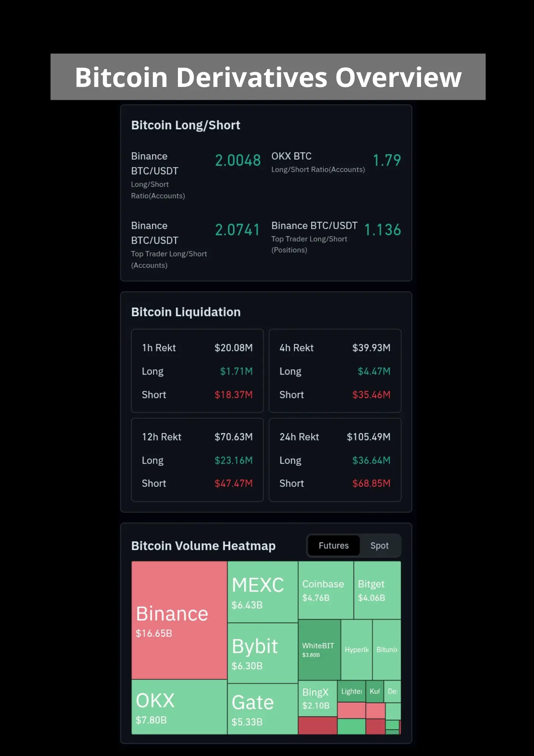This screenshot has height=756, width=534.
Task: Click the Deribit heatmap tile
Action: pyautogui.click(x=392, y=691)
